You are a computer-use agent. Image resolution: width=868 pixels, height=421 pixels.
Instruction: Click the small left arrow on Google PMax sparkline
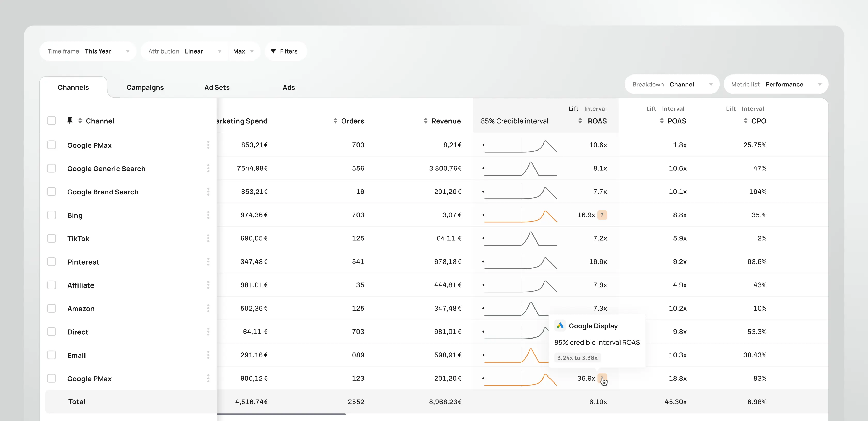coord(483,145)
